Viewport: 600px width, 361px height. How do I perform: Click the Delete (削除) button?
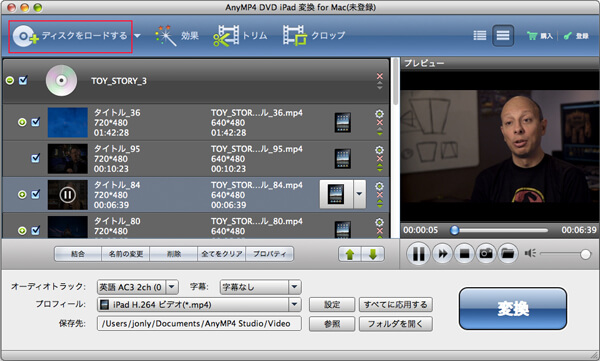[173, 254]
